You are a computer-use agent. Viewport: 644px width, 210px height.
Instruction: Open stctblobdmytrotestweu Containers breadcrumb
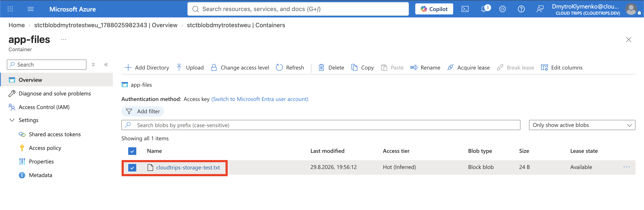click(x=236, y=25)
